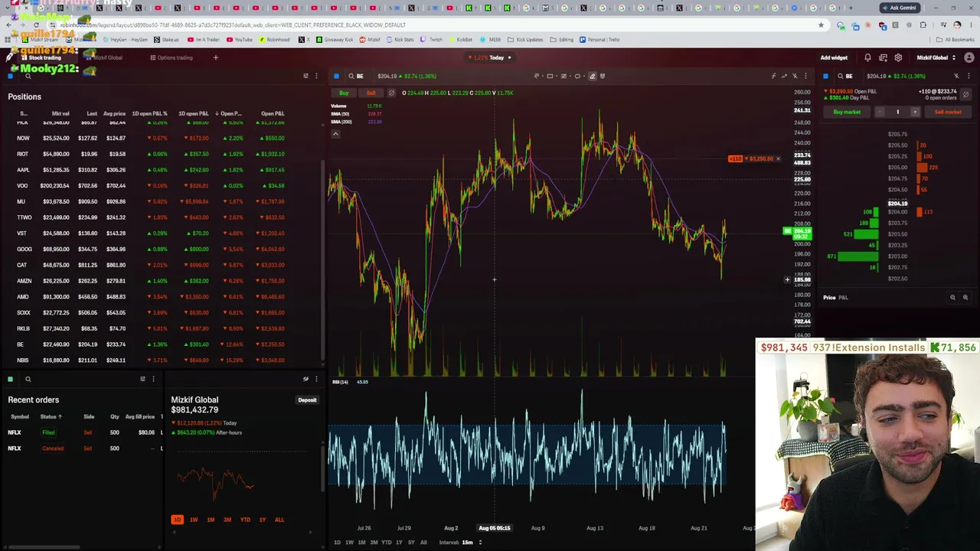Sort positions by Open P&L % column
This screenshot has width=980, height=551.
[230, 113]
